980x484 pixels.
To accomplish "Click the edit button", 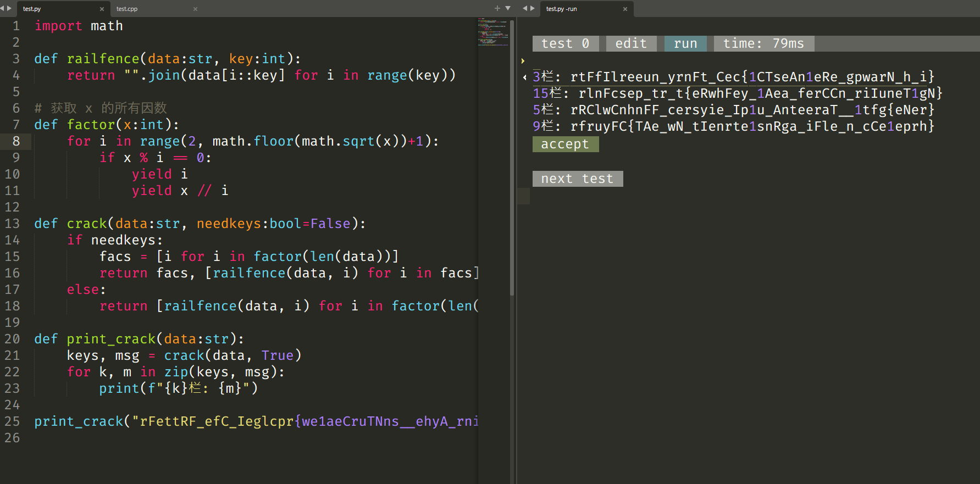I will 631,43.
